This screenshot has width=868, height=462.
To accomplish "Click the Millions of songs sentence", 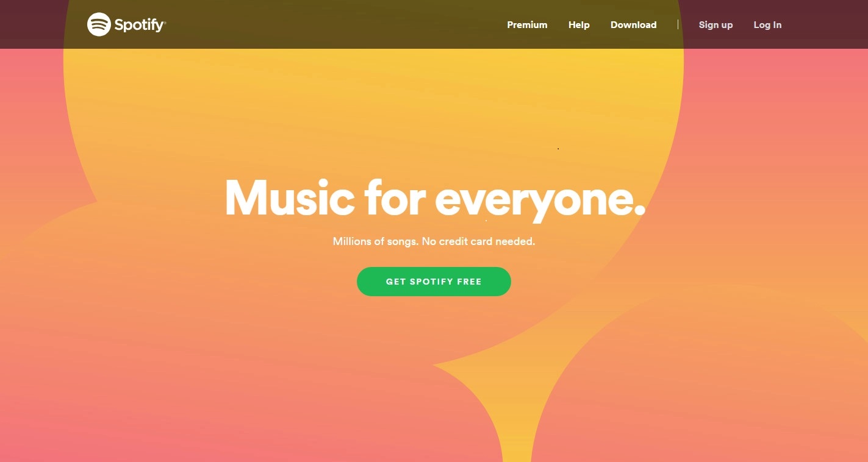I will coord(376,241).
